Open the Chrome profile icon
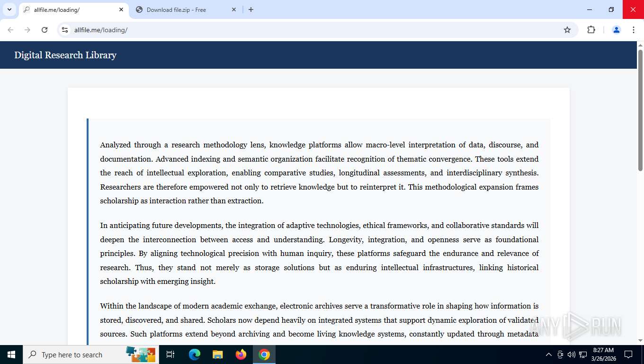This screenshot has height=364, width=644. 617,30
